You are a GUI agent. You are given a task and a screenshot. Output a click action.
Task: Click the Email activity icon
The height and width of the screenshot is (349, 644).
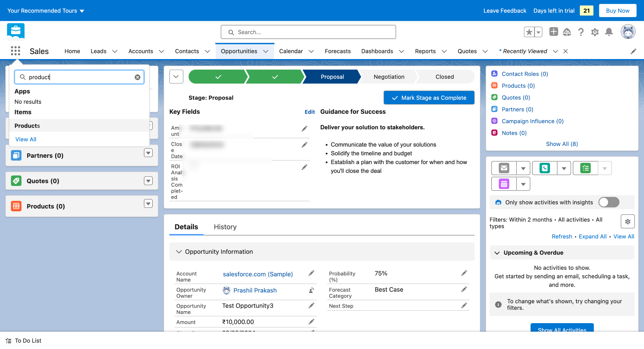click(504, 168)
